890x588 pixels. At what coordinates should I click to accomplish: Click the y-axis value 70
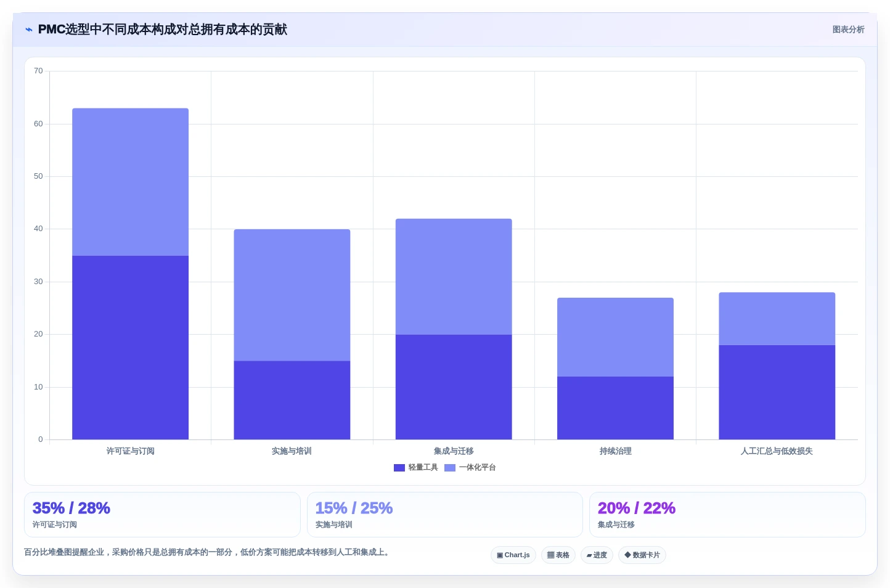click(38, 71)
